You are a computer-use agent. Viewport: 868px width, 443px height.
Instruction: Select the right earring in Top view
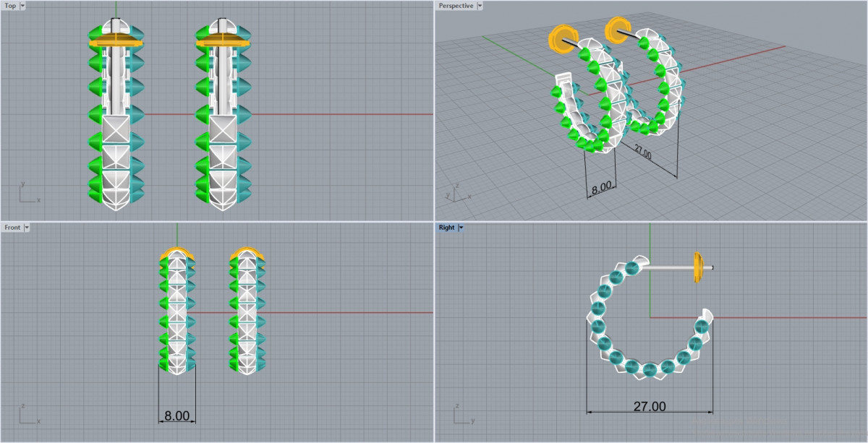point(223,116)
